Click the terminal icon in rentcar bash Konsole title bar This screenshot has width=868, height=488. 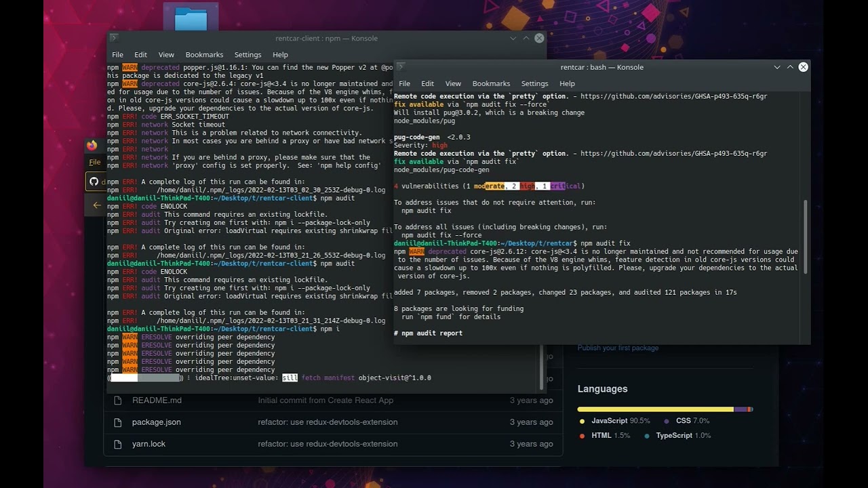pyautogui.click(x=401, y=66)
